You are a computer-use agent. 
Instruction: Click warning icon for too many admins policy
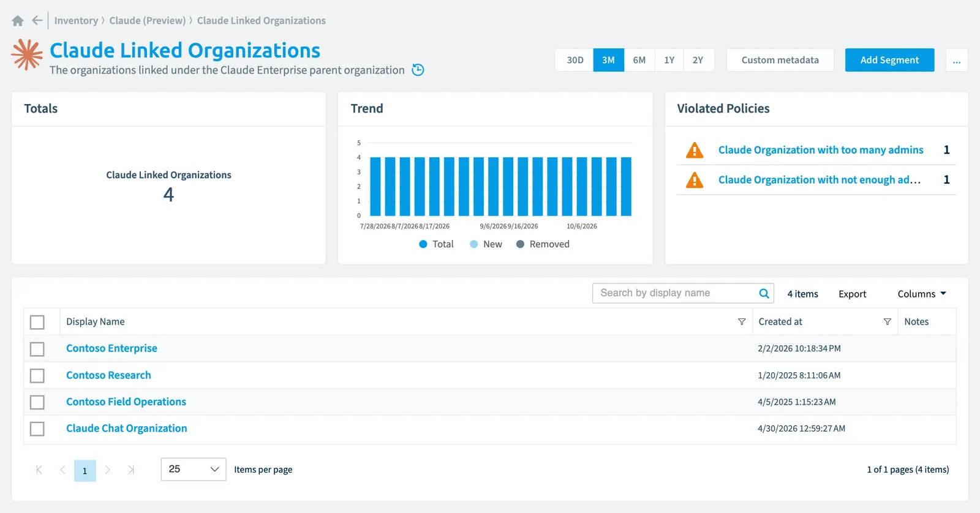(x=695, y=150)
